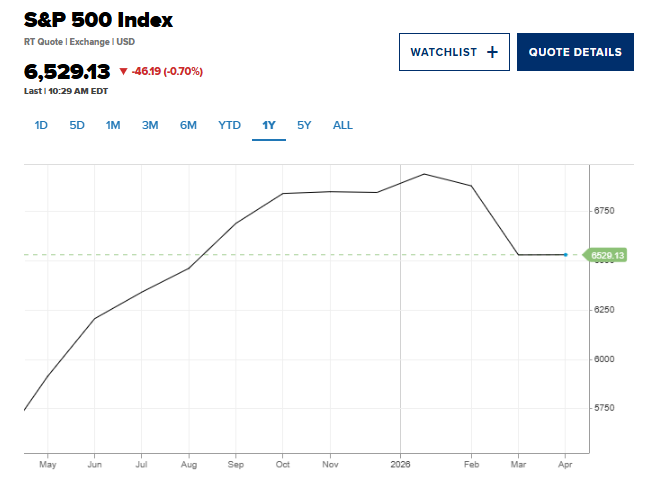Click the red down arrow price indicator
Screen dimensions: 658x488
123,72
